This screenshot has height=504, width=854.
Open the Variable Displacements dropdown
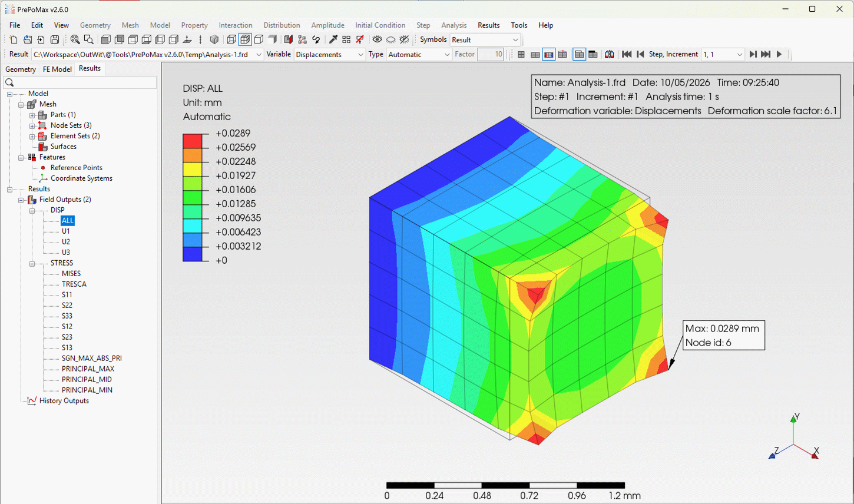click(330, 54)
